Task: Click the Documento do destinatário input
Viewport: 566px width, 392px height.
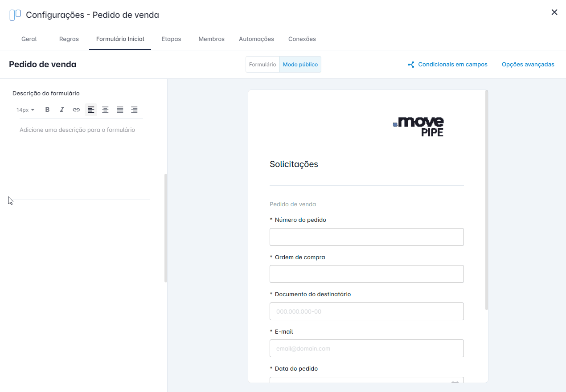Action: pos(367,311)
